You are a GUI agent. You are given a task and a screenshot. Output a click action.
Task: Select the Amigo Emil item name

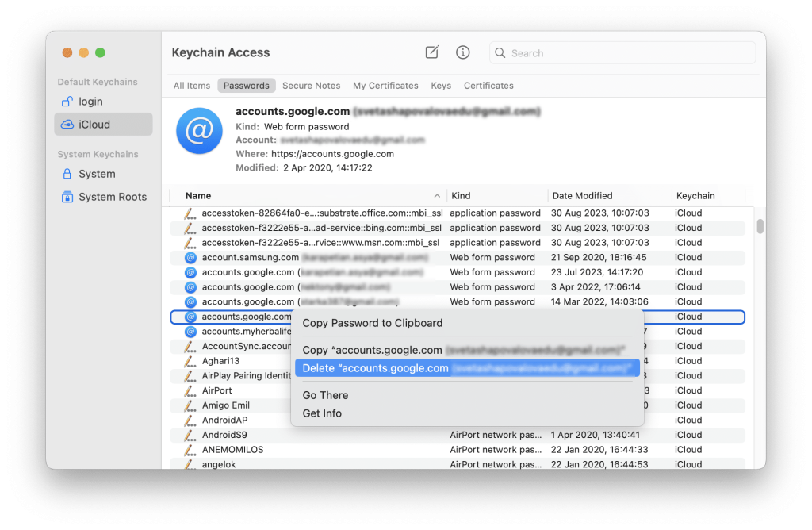(x=226, y=405)
